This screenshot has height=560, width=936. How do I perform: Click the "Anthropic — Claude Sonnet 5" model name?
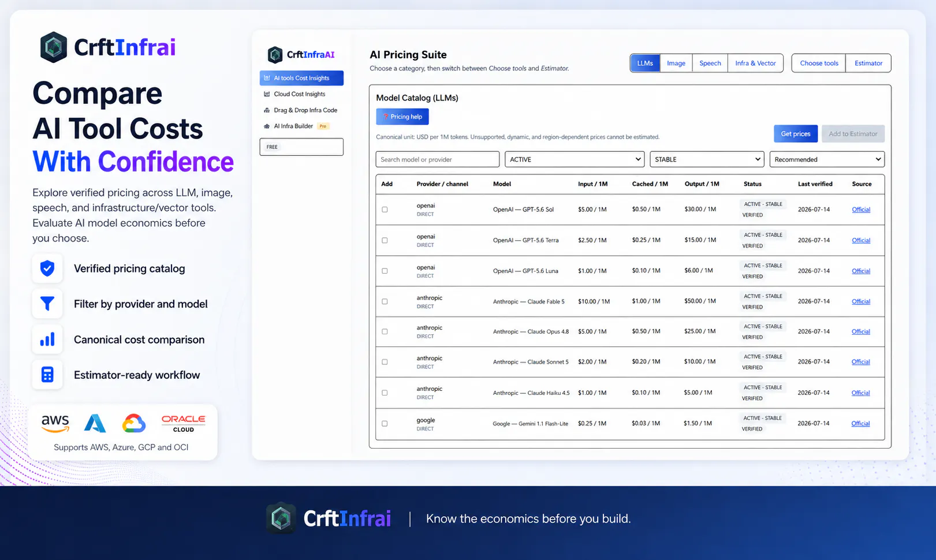coord(531,362)
